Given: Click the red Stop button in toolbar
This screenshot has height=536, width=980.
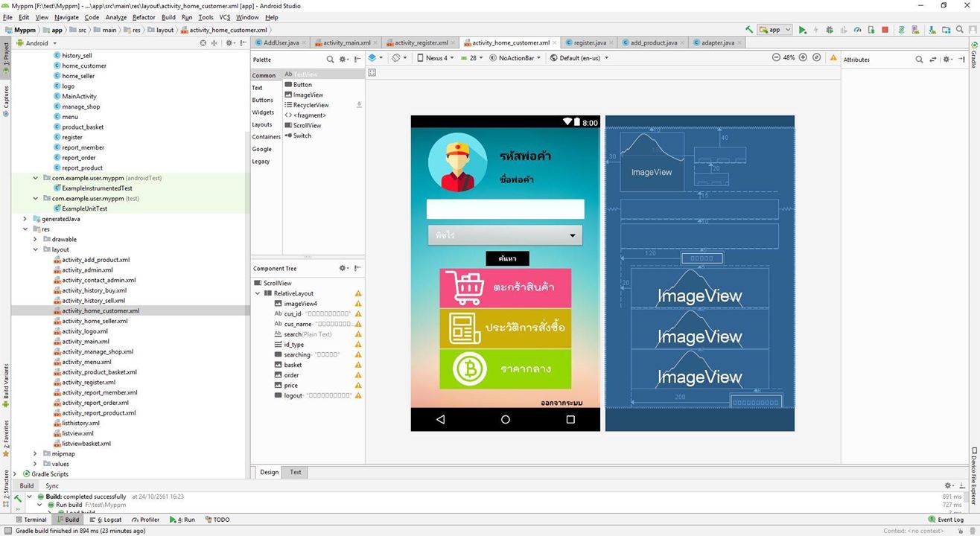Looking at the screenshot, I should point(885,30).
